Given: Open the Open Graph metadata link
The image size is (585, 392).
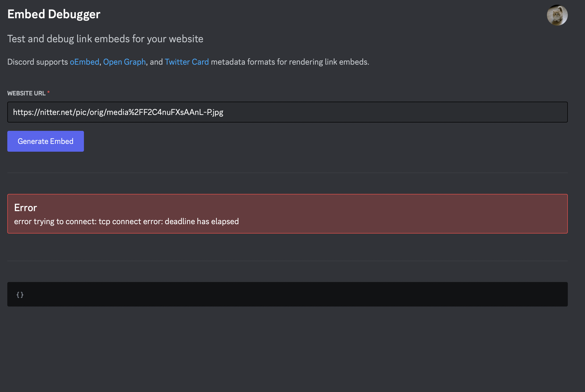Looking at the screenshot, I should point(125,62).
